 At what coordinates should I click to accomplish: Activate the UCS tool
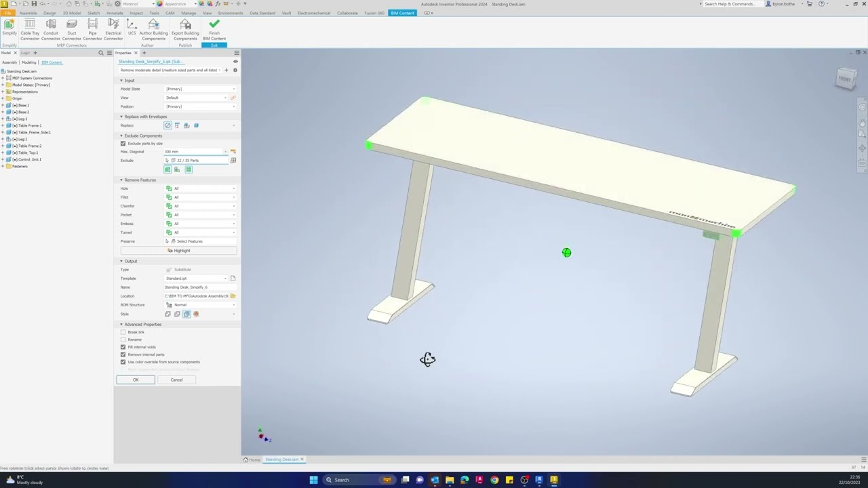[x=132, y=28]
